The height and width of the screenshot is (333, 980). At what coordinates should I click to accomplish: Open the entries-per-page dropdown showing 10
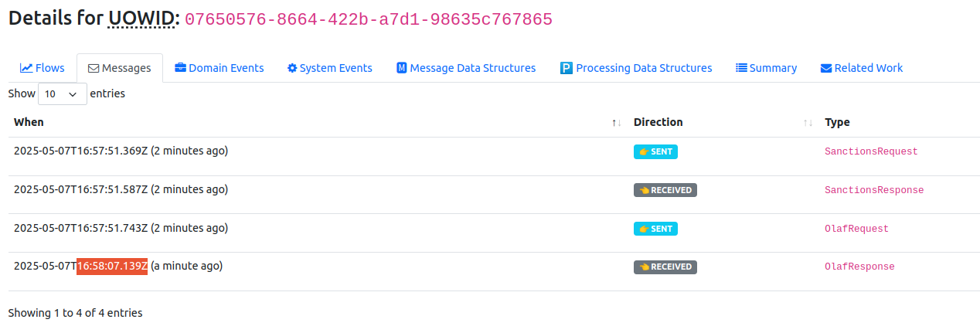point(62,93)
